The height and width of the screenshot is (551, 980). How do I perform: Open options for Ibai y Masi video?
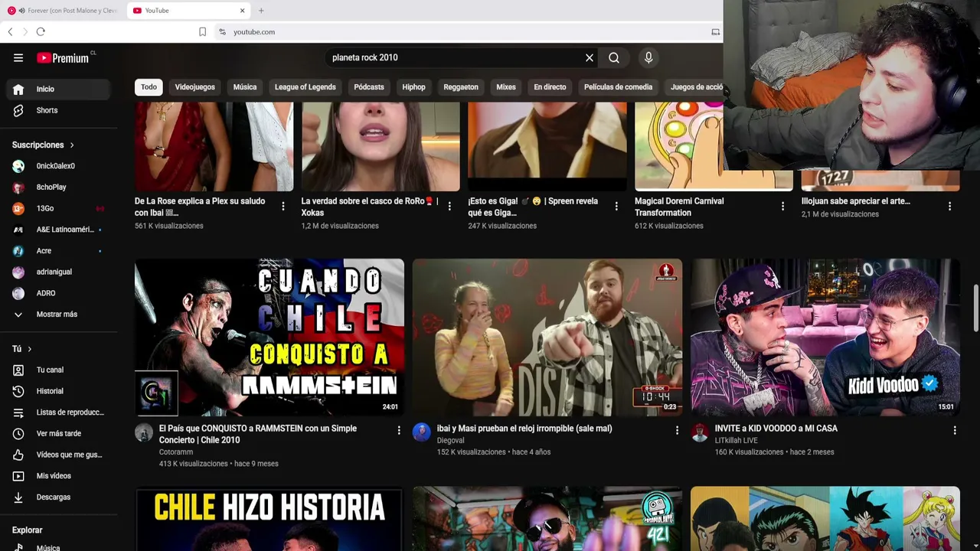click(677, 430)
